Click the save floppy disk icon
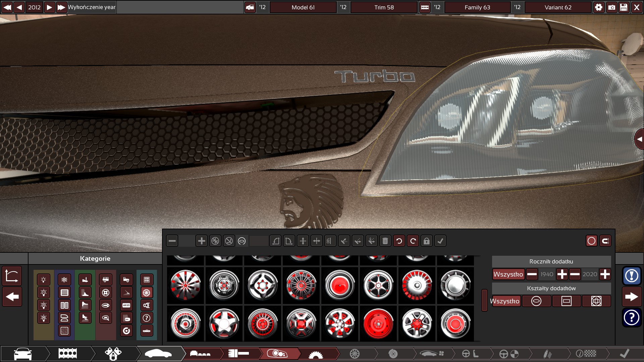Image resolution: width=644 pixels, height=362 pixels. pyautogui.click(x=624, y=7)
